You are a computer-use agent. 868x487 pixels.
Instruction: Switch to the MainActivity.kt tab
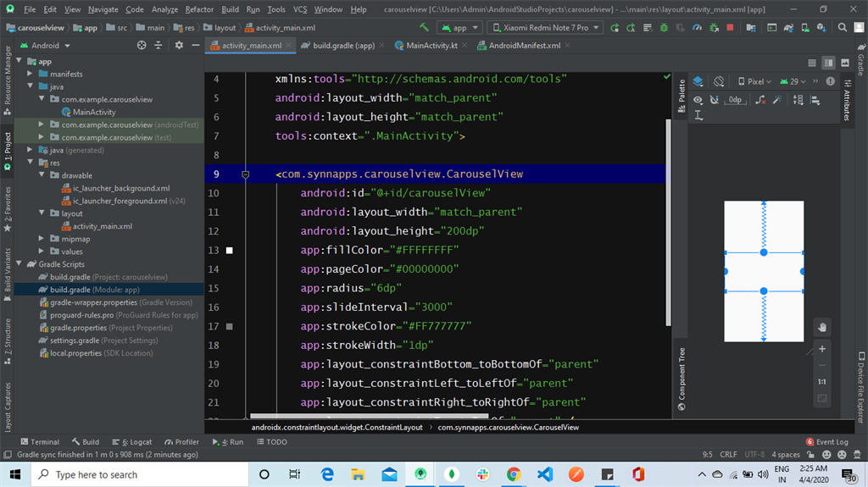pos(431,46)
